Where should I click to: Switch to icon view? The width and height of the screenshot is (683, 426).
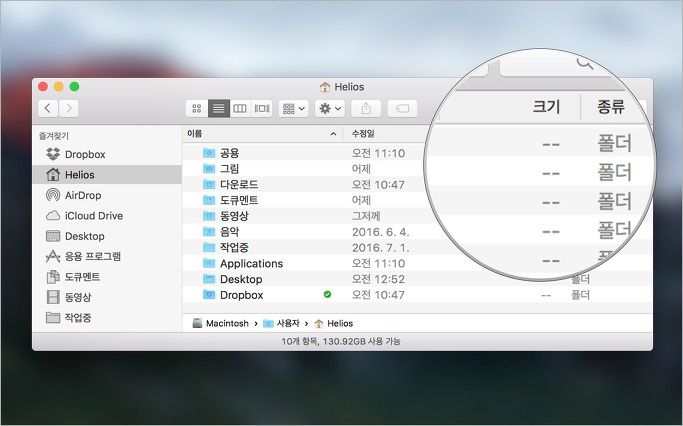pos(197,108)
